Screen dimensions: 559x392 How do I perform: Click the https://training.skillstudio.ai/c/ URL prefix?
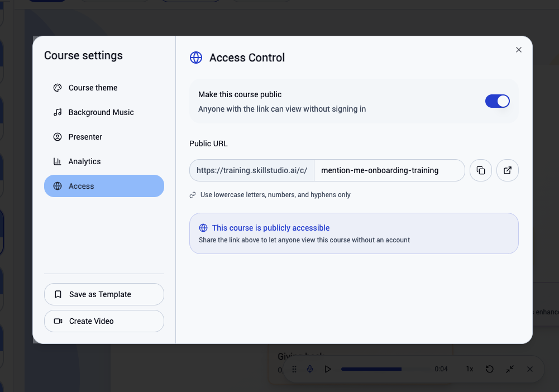click(252, 170)
